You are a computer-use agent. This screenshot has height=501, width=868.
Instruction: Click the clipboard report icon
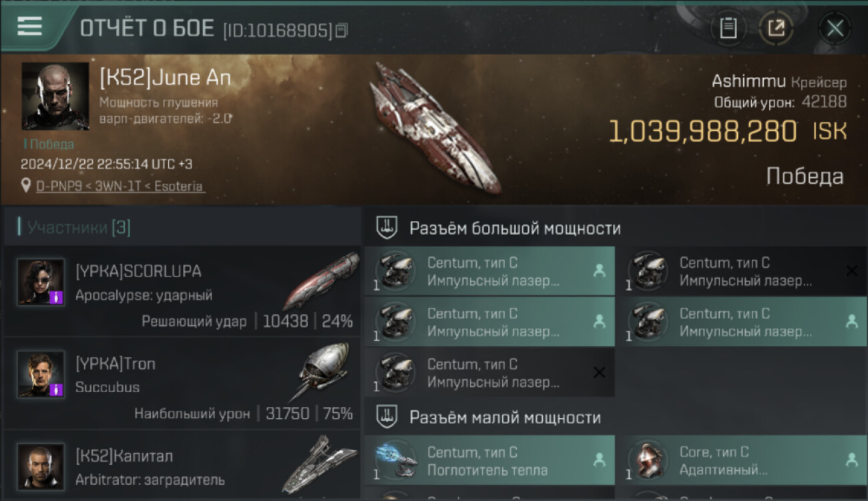point(728,29)
